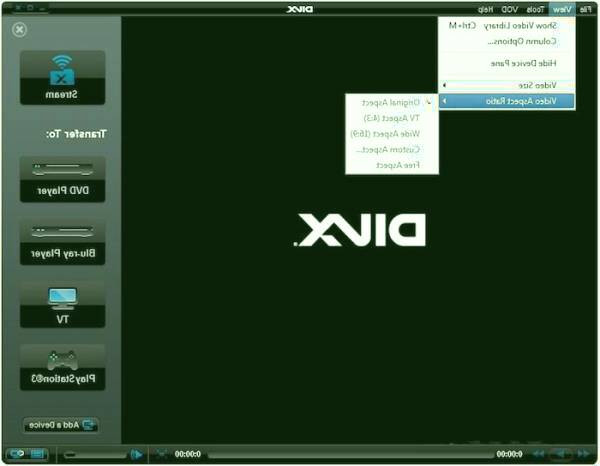Select Original Aspect option
Viewport: 600px width, 466px height.
392,103
